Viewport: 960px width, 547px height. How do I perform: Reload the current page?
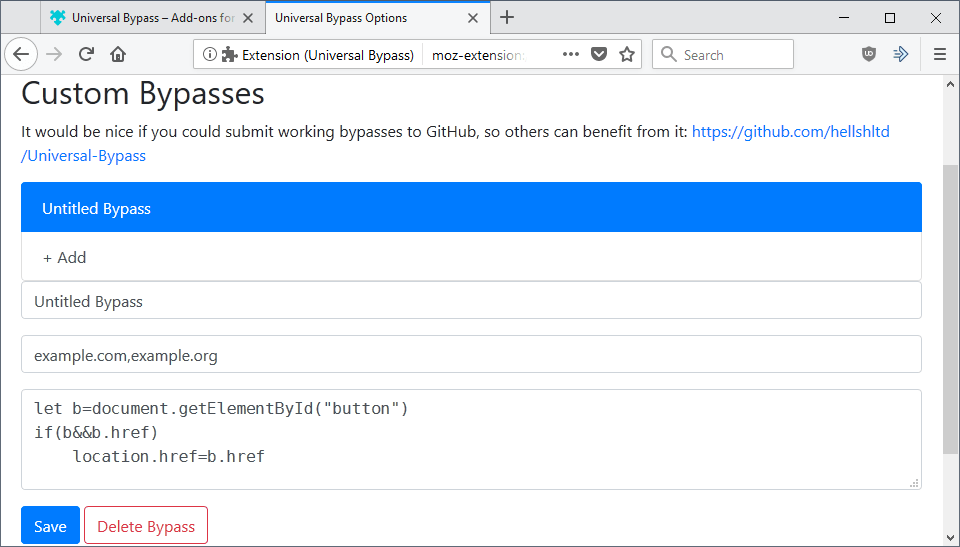pyautogui.click(x=86, y=55)
